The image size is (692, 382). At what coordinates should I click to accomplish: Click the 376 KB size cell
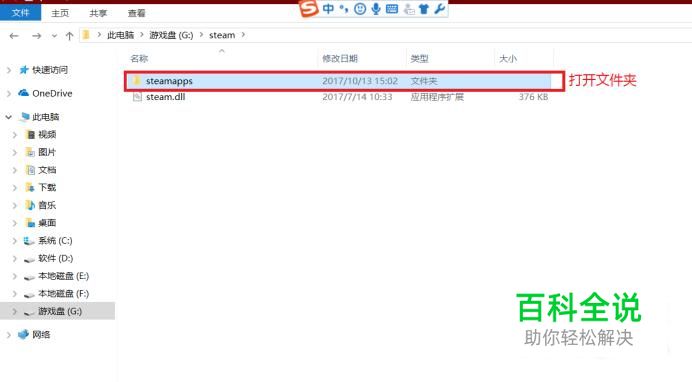pyautogui.click(x=533, y=97)
